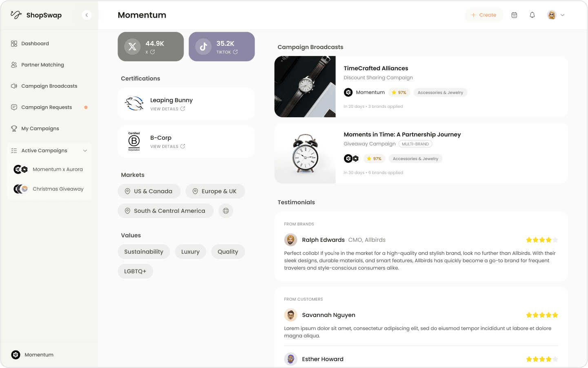Select the Luxury value tag
This screenshot has width=588, height=368.
[x=191, y=252]
